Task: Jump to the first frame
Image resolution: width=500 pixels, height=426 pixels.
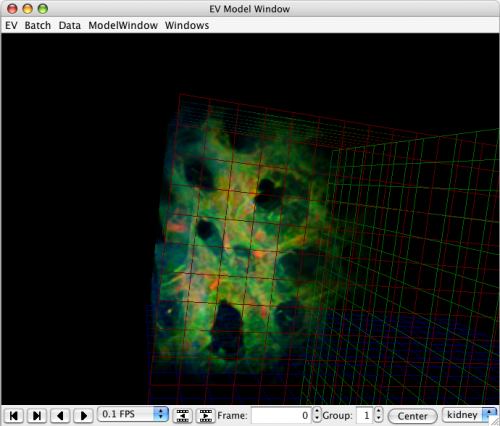Action: [14, 416]
